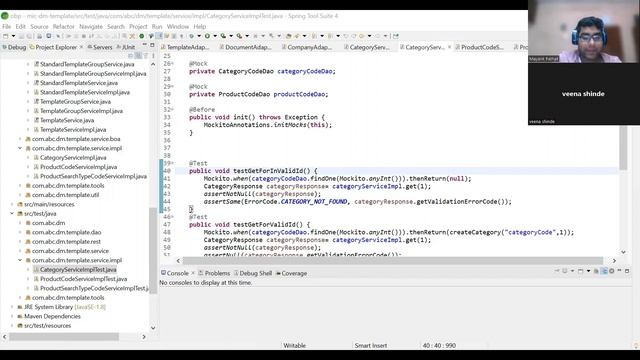Switch to the JUnit view tab
640x360 pixels.
pos(126,47)
